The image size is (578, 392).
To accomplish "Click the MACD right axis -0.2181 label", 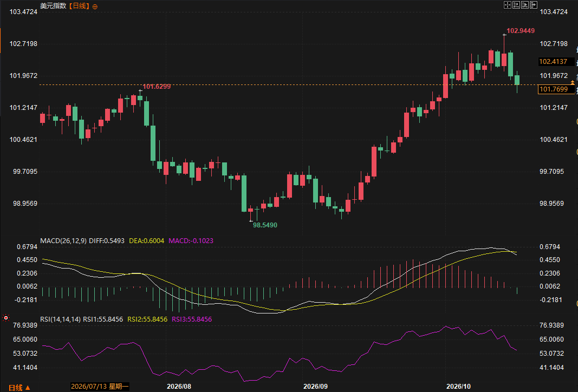I will point(551,300).
